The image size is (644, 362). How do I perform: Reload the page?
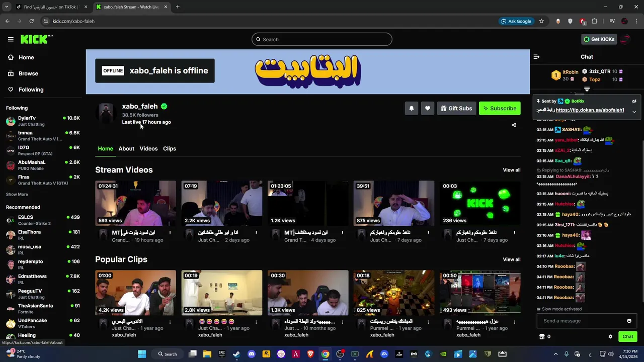31,21
